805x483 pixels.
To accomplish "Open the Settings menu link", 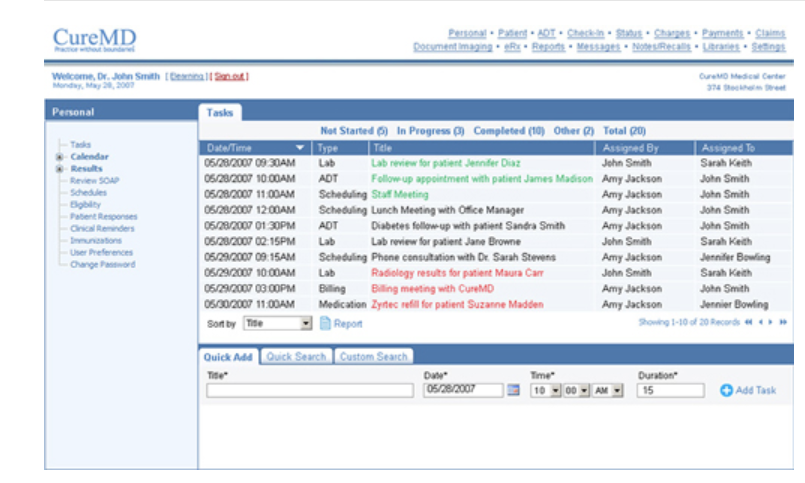I will (x=768, y=47).
